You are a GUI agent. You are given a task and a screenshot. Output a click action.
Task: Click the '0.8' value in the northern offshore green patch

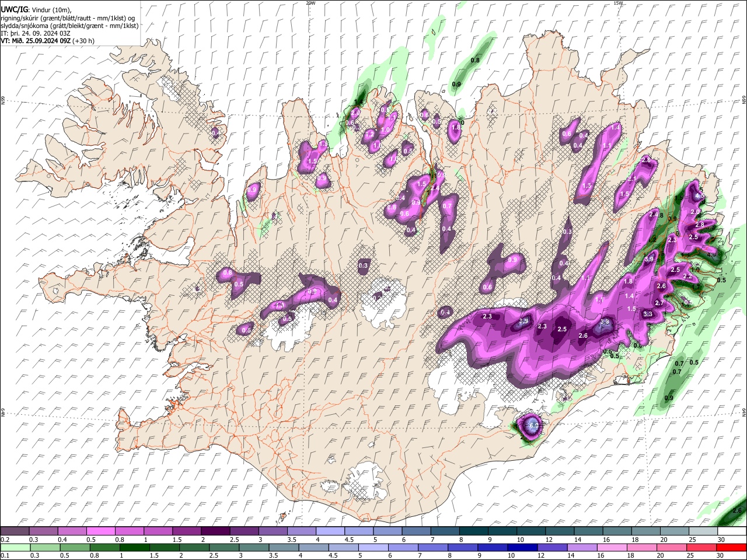[x=475, y=60]
